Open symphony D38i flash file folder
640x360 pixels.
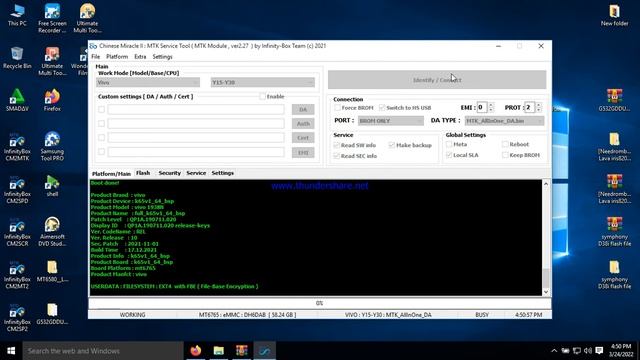614,275
